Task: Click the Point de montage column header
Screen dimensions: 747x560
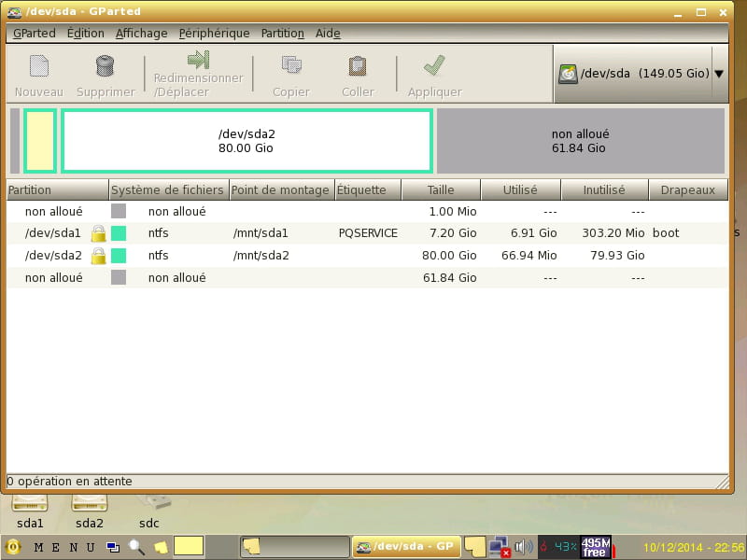Action: click(282, 190)
